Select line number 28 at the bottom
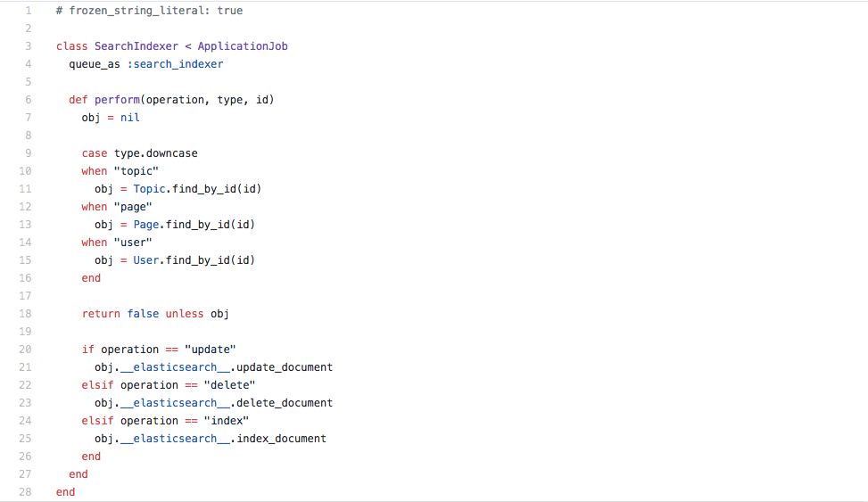The height and width of the screenshot is (502, 868). click(26, 492)
